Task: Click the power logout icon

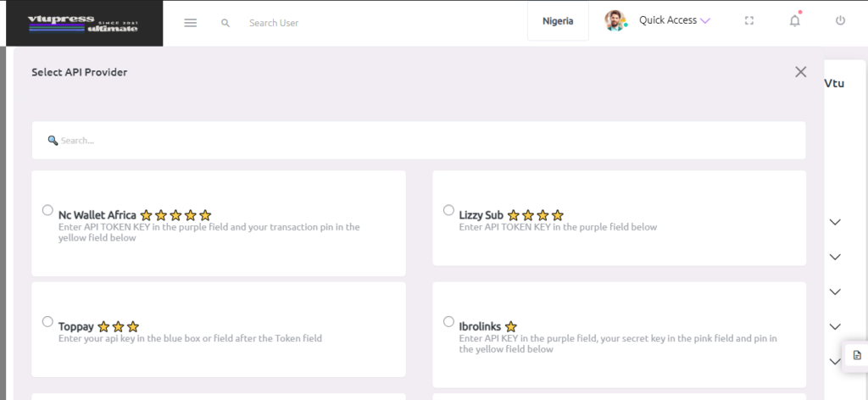Action: pos(840,21)
